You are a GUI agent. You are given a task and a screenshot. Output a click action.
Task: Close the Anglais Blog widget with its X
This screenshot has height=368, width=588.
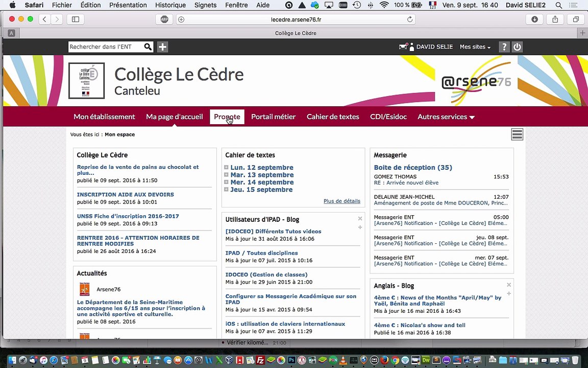[509, 285]
